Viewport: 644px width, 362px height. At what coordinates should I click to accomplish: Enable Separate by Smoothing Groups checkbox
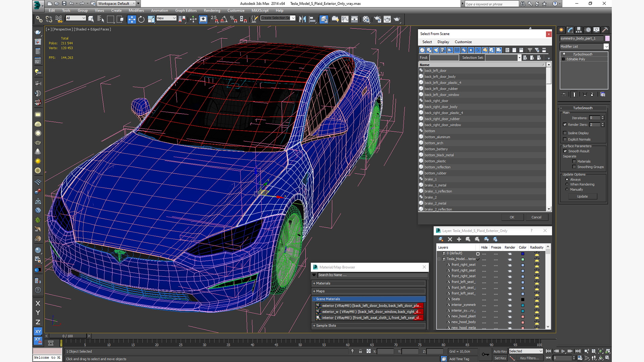click(x=574, y=167)
